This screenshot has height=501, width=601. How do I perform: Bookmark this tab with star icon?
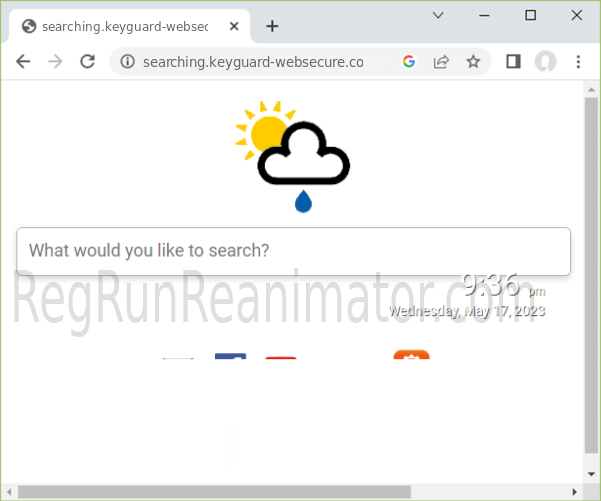click(473, 62)
